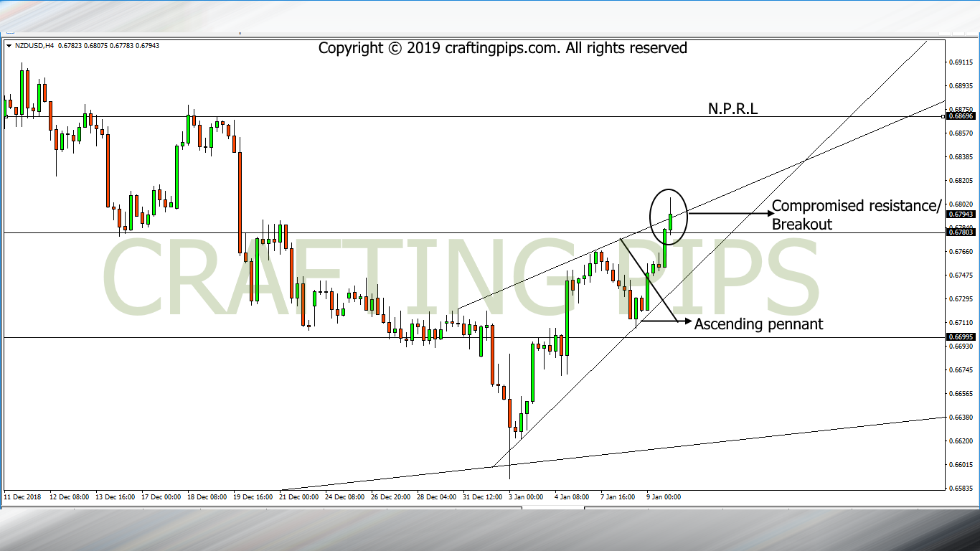Click the '11 Dec 2018' time axis label
The height and width of the screenshot is (551, 980).
[x=22, y=496]
